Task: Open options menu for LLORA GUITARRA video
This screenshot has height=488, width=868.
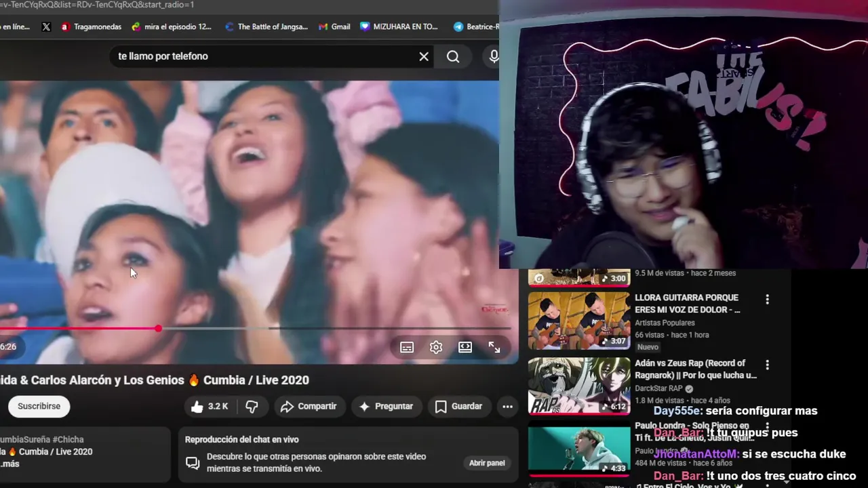Action: pos(767,299)
